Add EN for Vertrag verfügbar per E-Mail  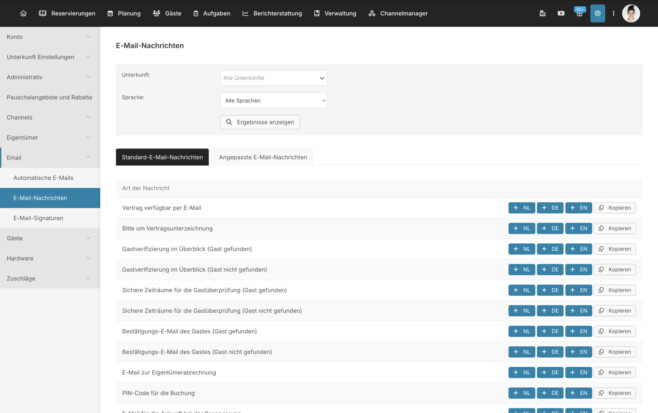click(578, 208)
